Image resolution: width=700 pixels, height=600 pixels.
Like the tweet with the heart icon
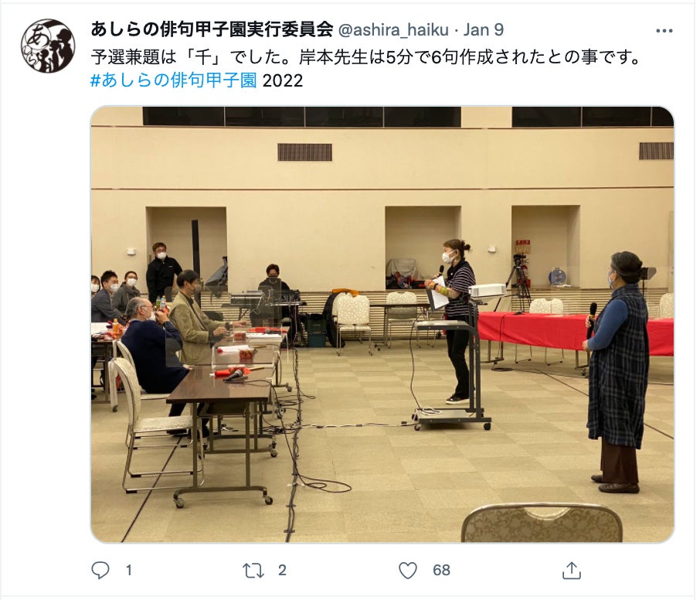408,571
